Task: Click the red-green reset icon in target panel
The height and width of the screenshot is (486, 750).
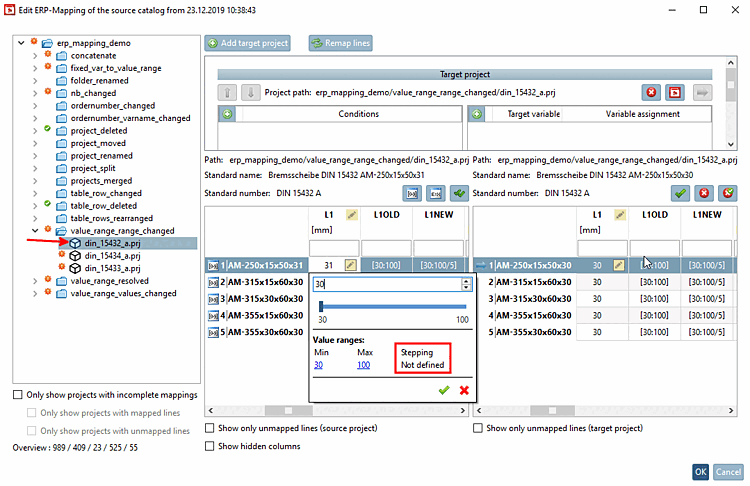Action: tap(728, 193)
